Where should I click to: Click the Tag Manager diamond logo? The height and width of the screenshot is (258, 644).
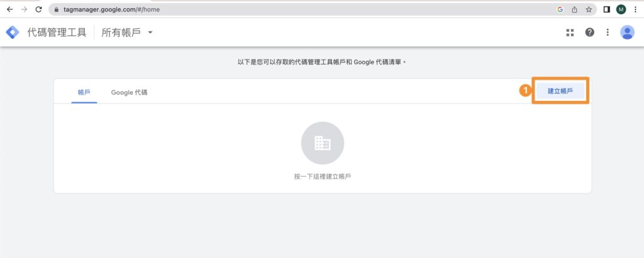coord(13,33)
